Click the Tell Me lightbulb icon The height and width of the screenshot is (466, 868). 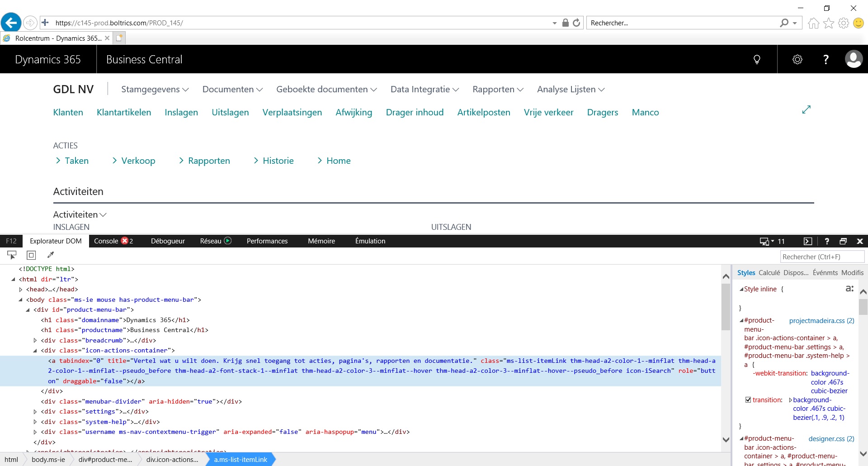pos(757,59)
